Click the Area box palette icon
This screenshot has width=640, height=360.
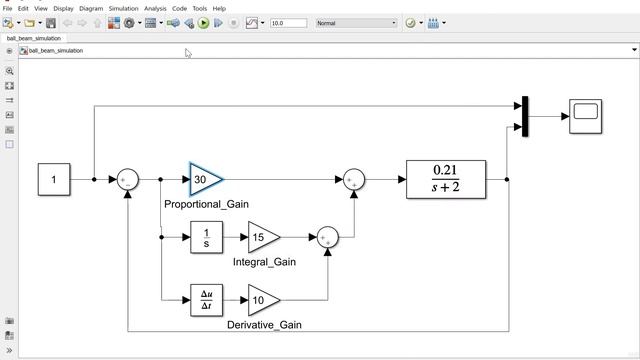pos(9,130)
